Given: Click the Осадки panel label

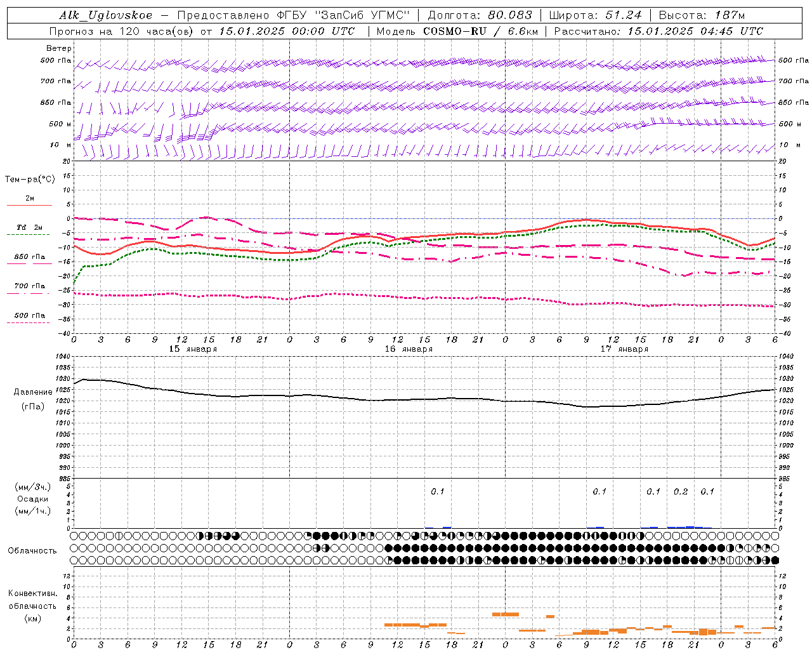Looking at the screenshot, I should coord(33,499).
